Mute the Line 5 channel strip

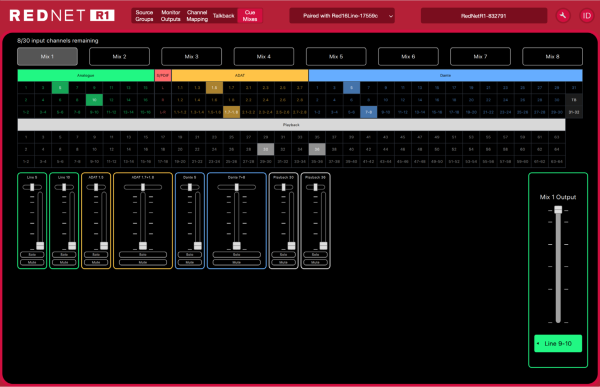click(32, 262)
